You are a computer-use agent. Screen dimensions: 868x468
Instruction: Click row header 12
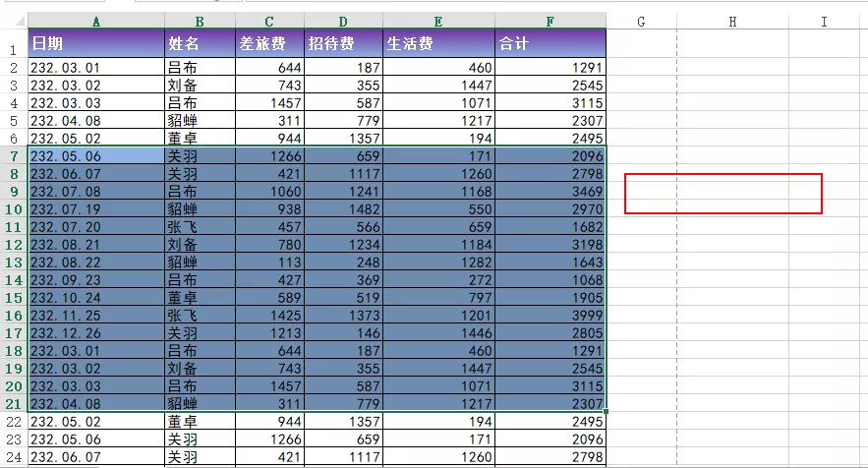[14, 245]
